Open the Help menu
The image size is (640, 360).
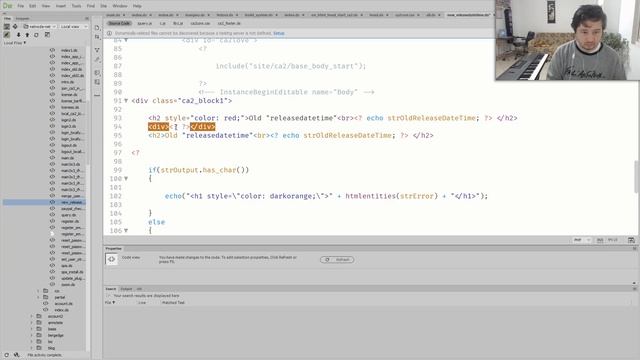(x=137, y=6)
